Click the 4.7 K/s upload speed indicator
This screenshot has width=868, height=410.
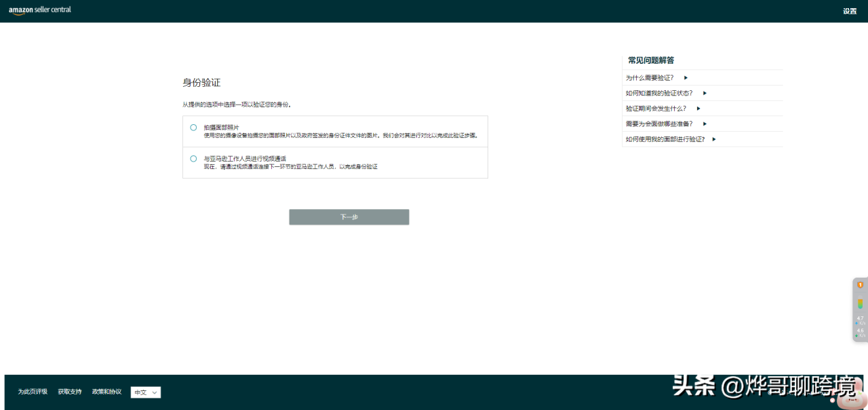tap(860, 320)
